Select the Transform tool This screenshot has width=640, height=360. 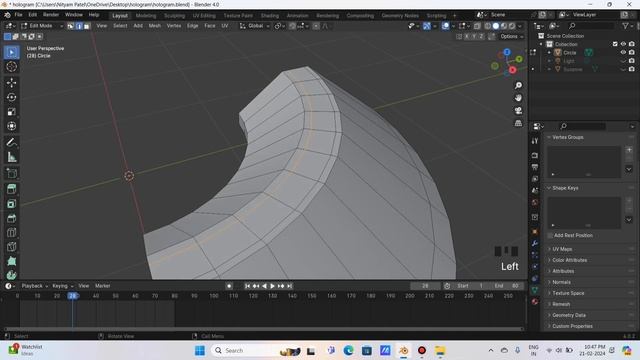click(11, 126)
